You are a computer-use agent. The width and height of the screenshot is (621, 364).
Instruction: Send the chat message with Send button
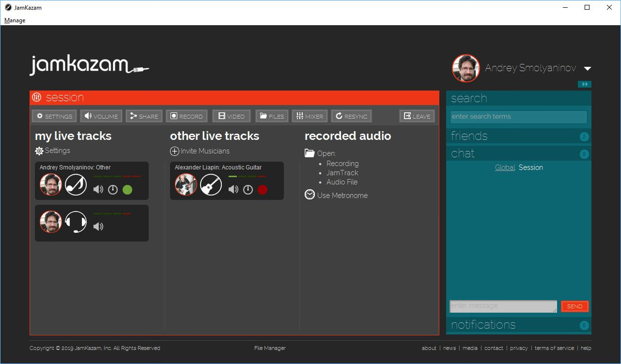tap(575, 306)
